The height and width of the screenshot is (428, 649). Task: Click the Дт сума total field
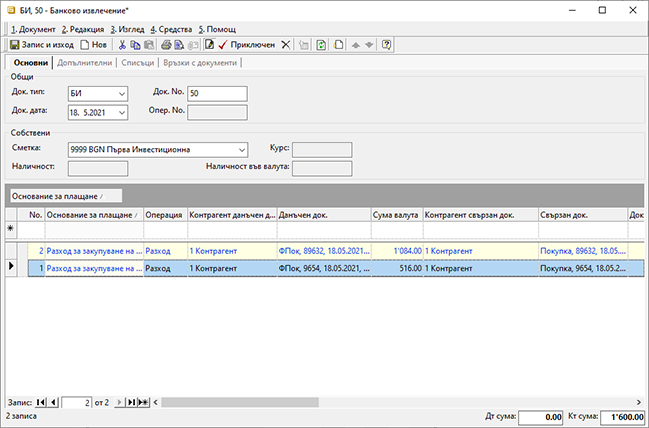[541, 417]
